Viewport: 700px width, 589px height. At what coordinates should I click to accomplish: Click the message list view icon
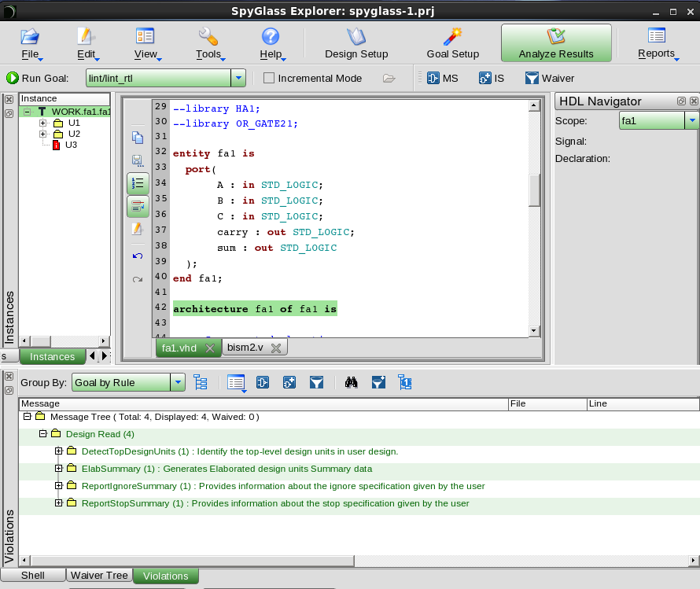[236, 383]
